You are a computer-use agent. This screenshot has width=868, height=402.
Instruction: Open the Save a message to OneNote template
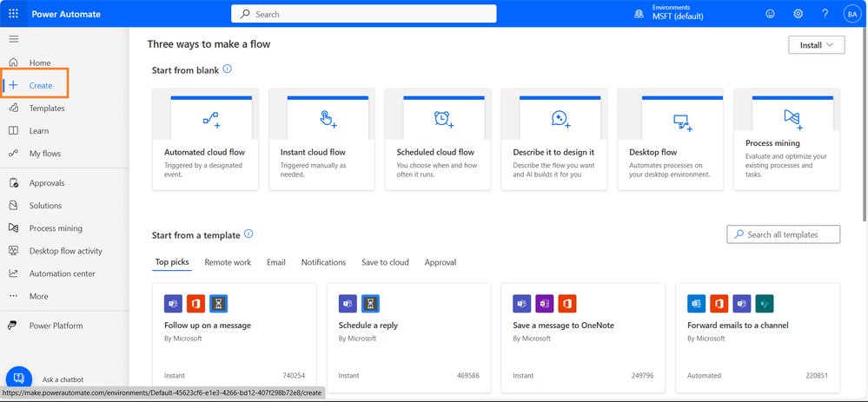[583, 337]
